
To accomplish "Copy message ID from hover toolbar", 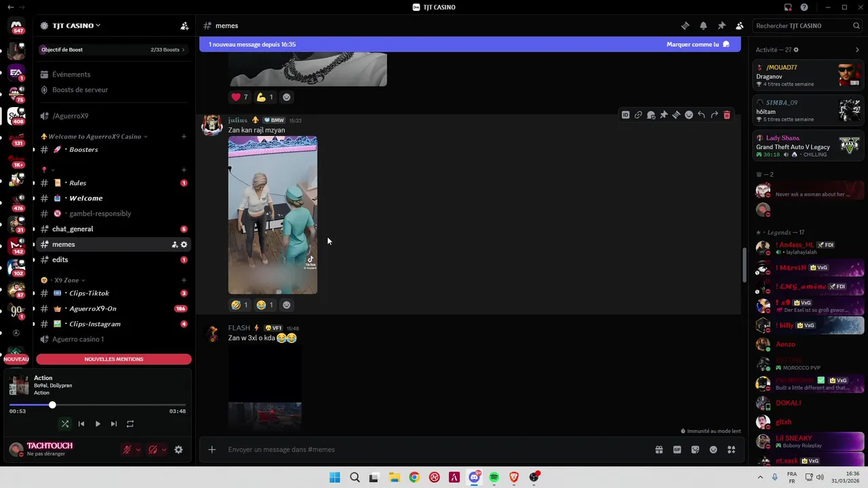I will (x=625, y=115).
